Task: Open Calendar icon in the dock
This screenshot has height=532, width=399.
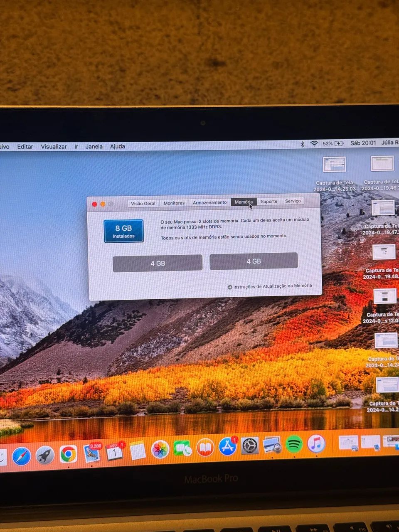Action: click(115, 451)
